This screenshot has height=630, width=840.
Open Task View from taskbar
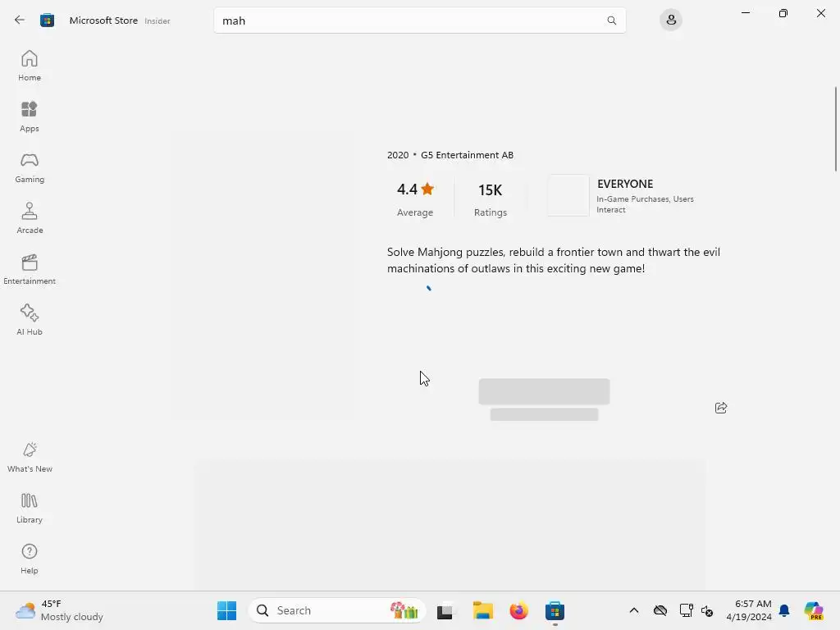pos(445,611)
